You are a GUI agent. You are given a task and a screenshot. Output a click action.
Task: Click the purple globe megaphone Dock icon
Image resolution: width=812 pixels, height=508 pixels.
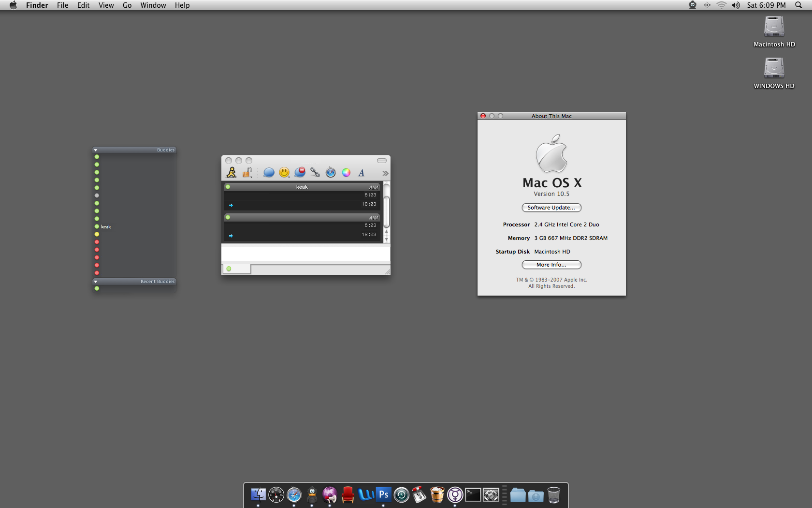pyautogui.click(x=330, y=494)
